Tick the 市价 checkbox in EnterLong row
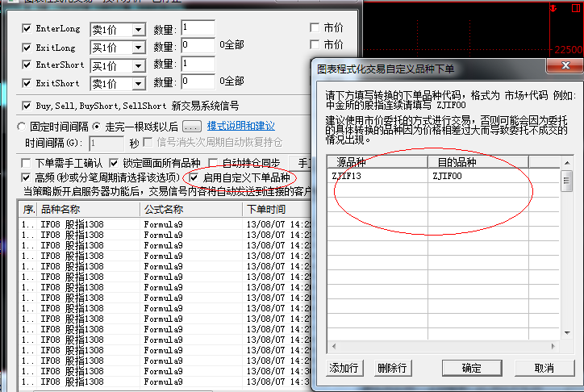The image size is (584, 392). tap(315, 28)
